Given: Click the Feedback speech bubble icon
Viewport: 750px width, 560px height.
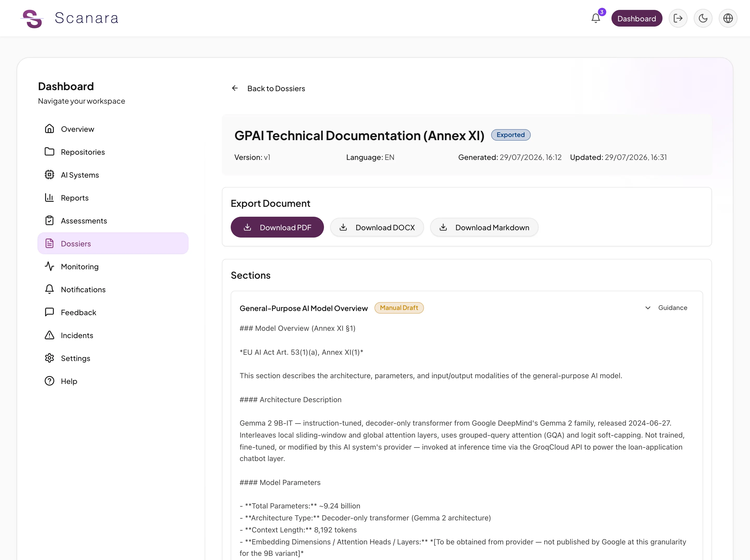Looking at the screenshot, I should (x=49, y=312).
